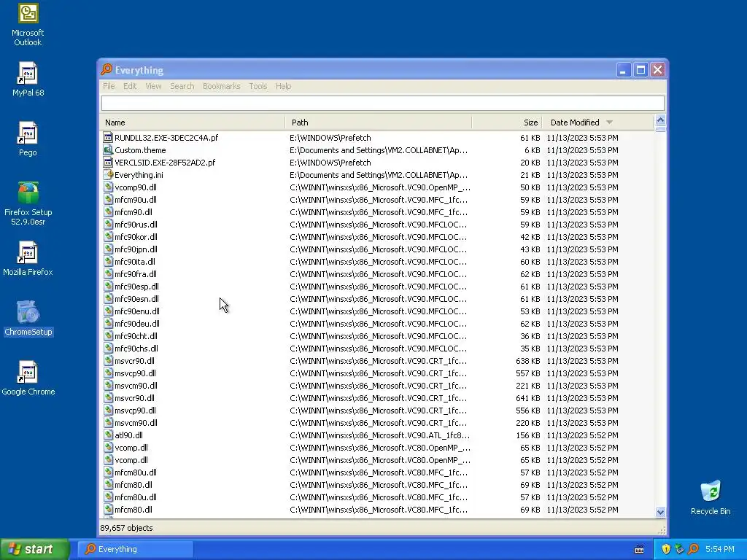
Task: Open the Recycle Bin
Action: pyautogui.click(x=711, y=497)
